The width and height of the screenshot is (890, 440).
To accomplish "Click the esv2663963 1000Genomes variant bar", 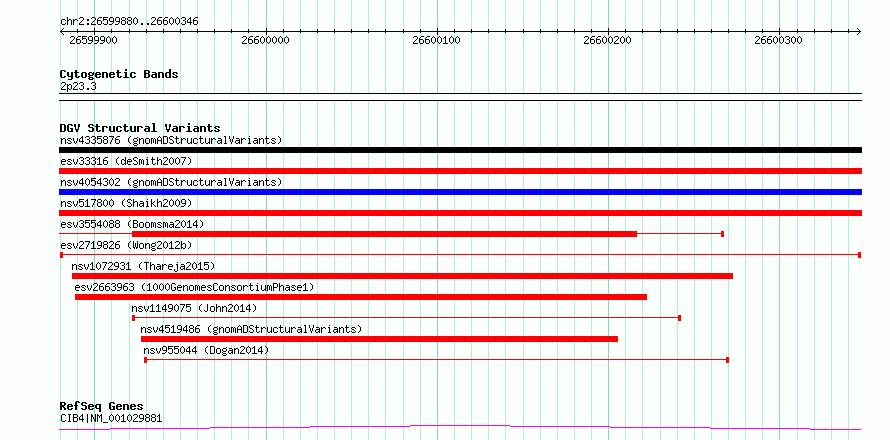I will 361,297.
